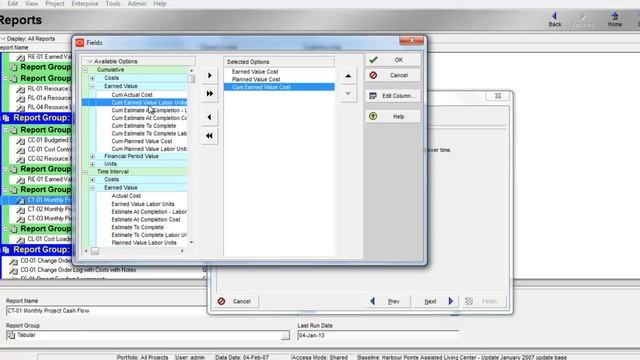Image resolution: width=640 pixels, height=360 pixels.
Task: Collapse Earned Value under Time Interval
Action: click(x=92, y=188)
